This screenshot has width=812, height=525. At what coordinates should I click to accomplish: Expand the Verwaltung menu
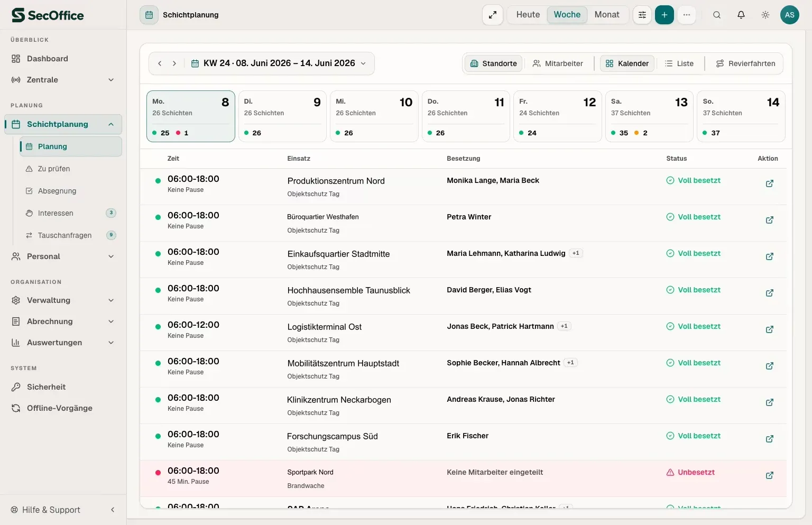tap(63, 300)
